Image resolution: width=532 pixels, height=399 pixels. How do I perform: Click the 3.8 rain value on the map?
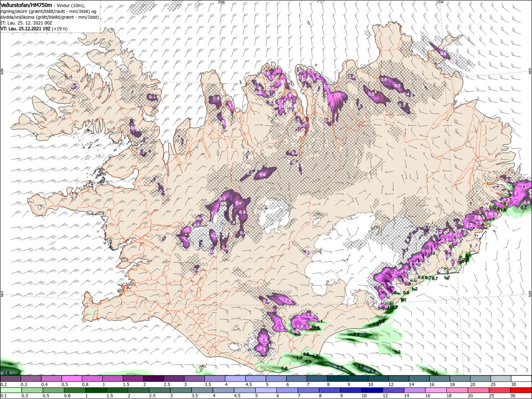click(x=361, y=366)
